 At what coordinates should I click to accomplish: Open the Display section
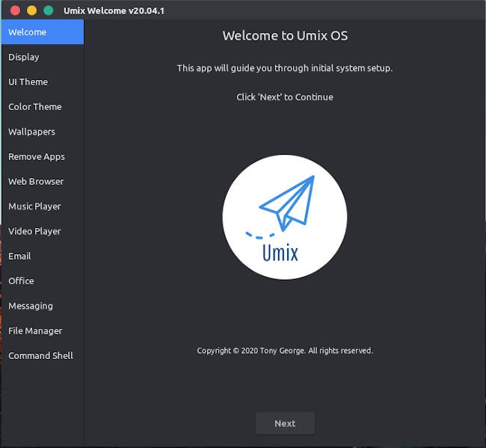[43, 57]
